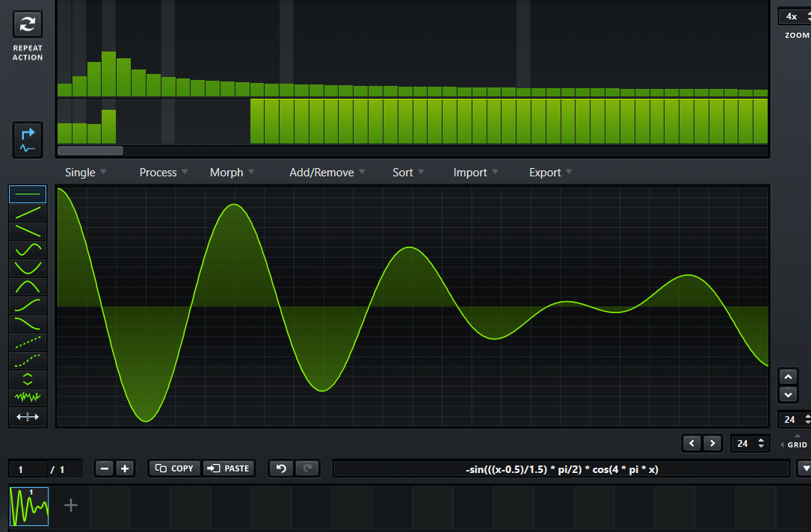811x532 pixels.
Task: Open the formula presets dropdown arrow
Action: [x=805, y=468]
